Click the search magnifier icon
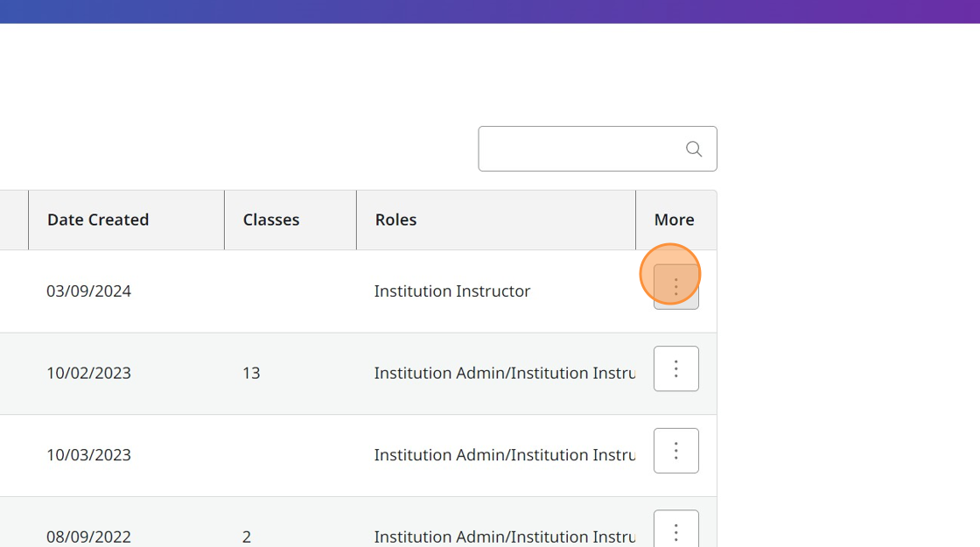The width and height of the screenshot is (980, 547). click(x=694, y=149)
